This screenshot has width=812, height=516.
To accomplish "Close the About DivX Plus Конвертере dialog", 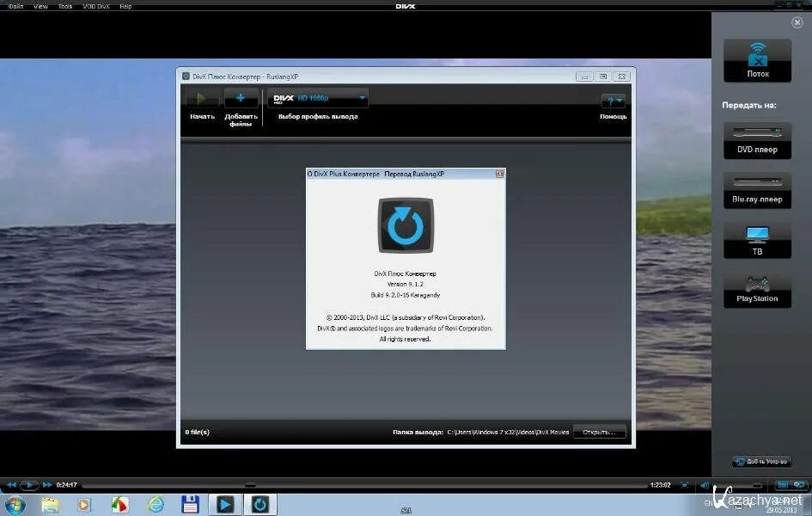I will (500, 174).
